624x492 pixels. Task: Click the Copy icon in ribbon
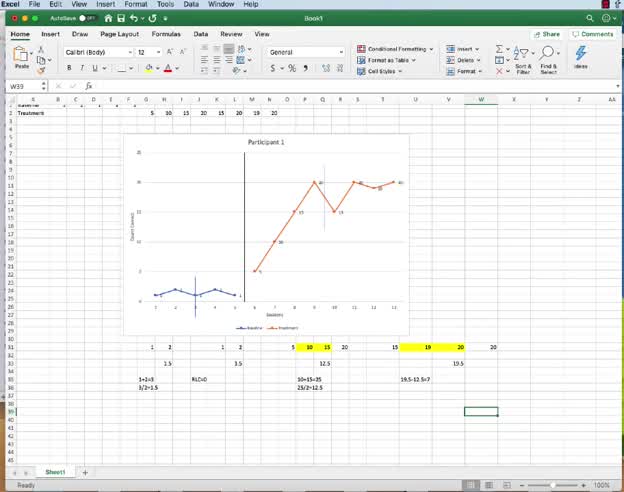(x=41, y=60)
